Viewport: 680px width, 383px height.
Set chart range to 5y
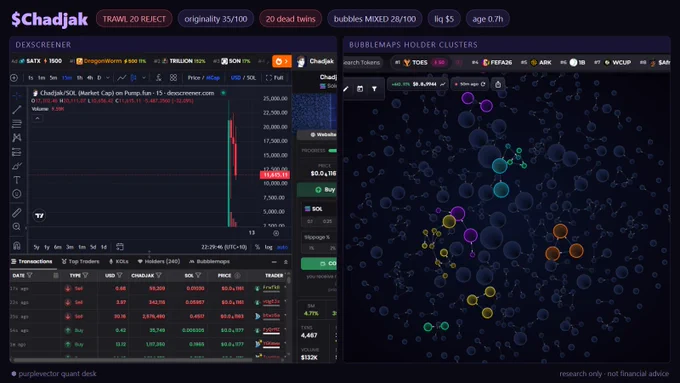36,247
